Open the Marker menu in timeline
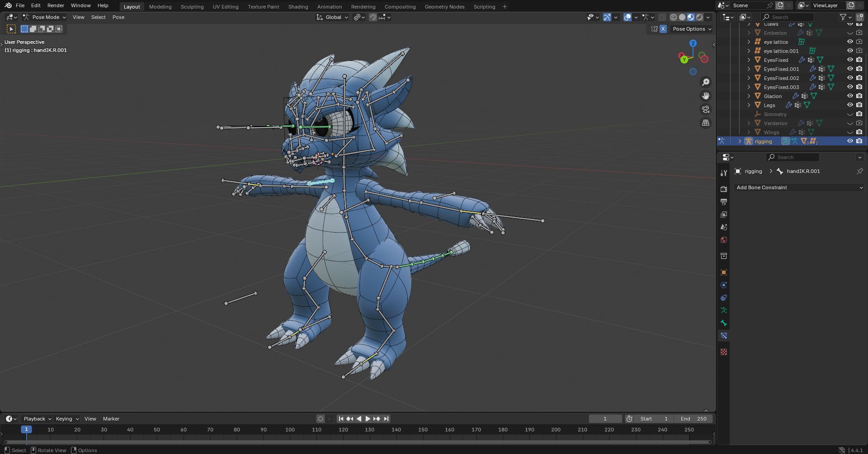 tap(111, 419)
